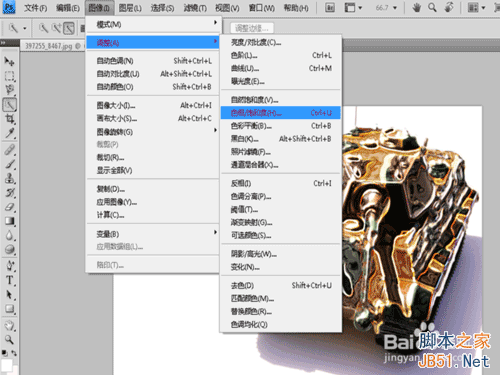The width and height of the screenshot is (500, 375).
Task: Select the Brush tool
Action: (x=9, y=164)
